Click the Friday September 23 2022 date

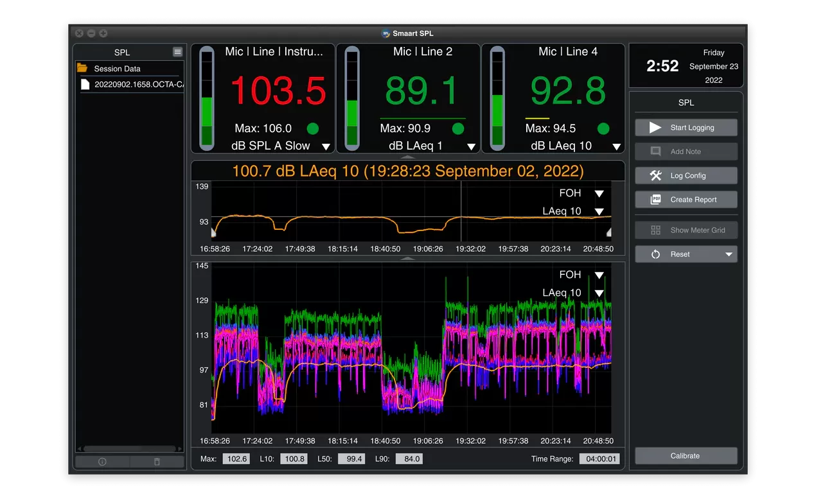(714, 66)
